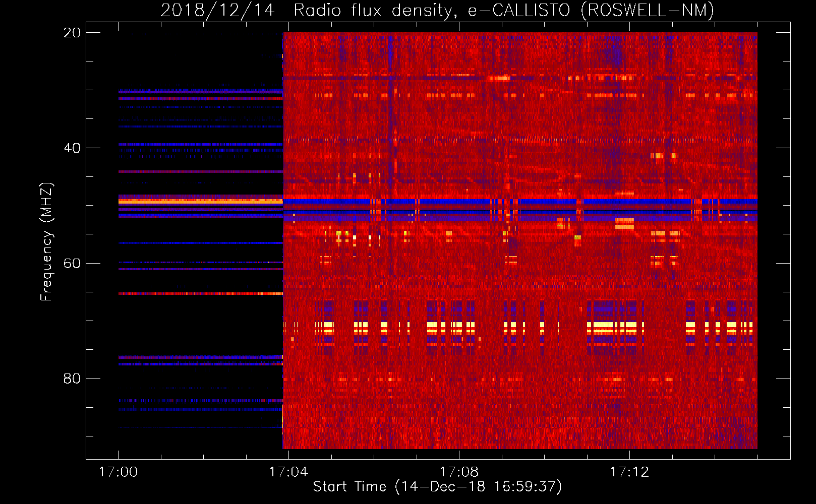Click the 17:00 time tick label
The image size is (816, 504).
119,472
